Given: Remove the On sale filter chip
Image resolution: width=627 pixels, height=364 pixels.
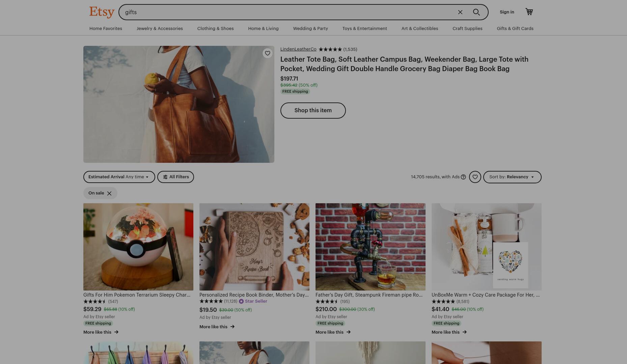Looking at the screenshot, I should [109, 193].
